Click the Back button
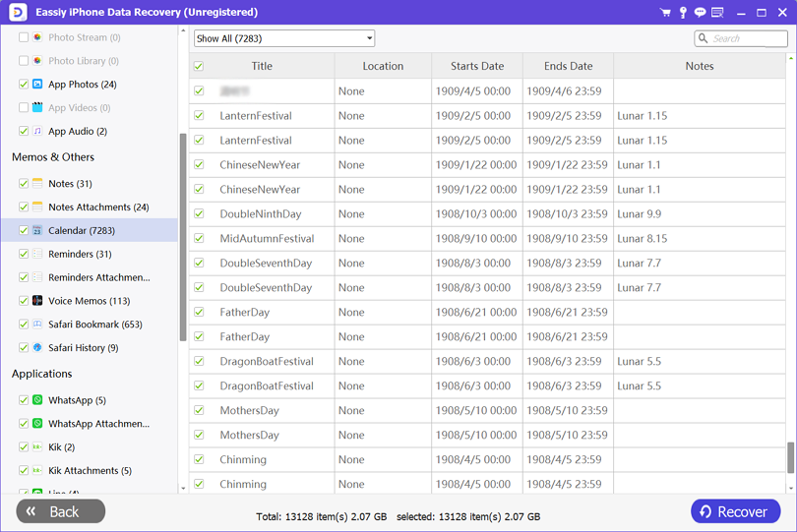797x532 pixels. pyautogui.click(x=60, y=511)
